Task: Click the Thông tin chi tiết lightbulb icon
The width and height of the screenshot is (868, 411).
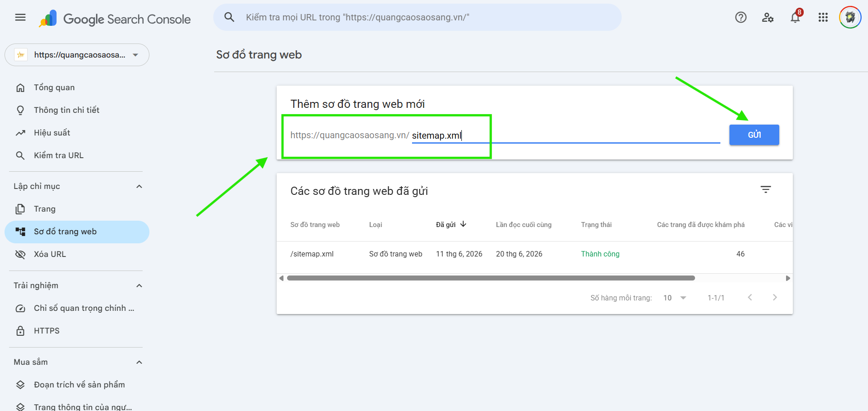Action: [20, 110]
